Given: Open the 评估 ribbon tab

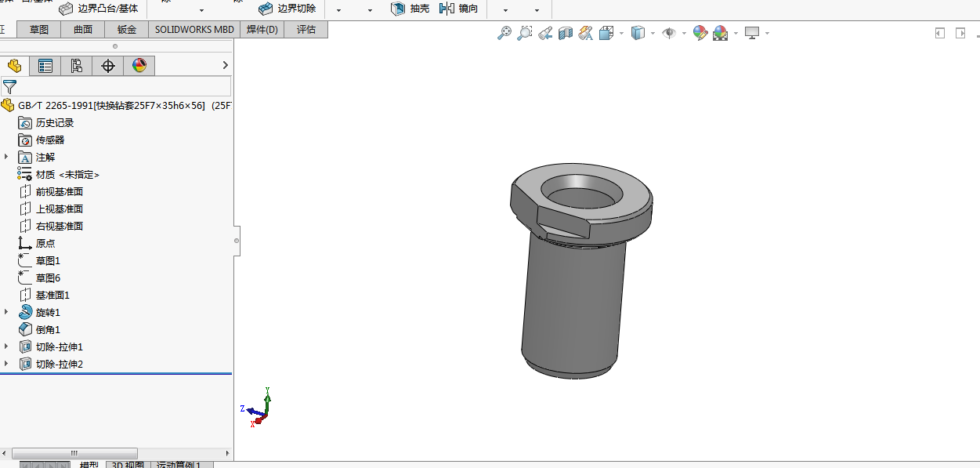Looking at the screenshot, I should click(x=306, y=30).
